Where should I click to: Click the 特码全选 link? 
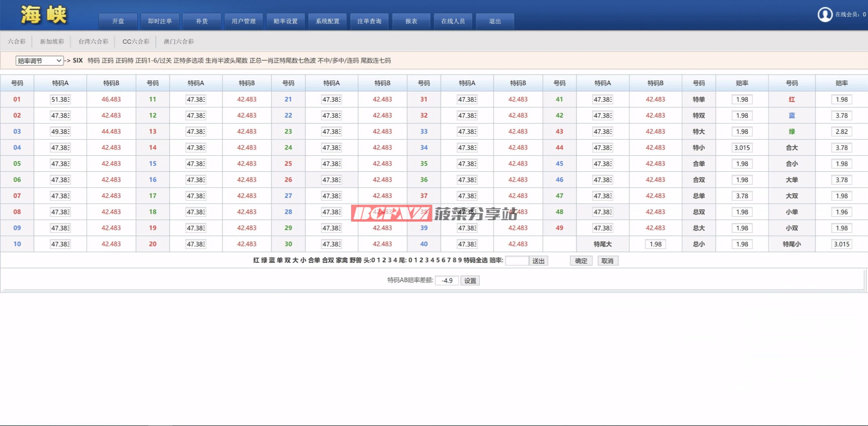pos(475,260)
